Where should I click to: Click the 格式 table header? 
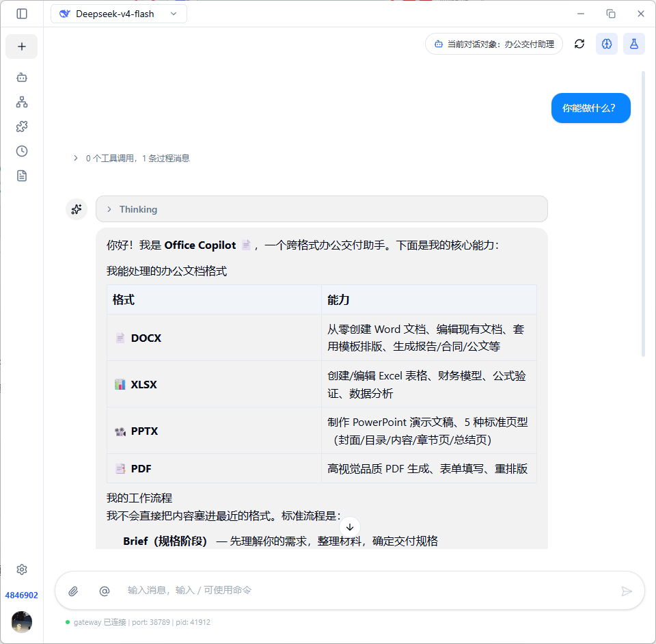(x=214, y=299)
